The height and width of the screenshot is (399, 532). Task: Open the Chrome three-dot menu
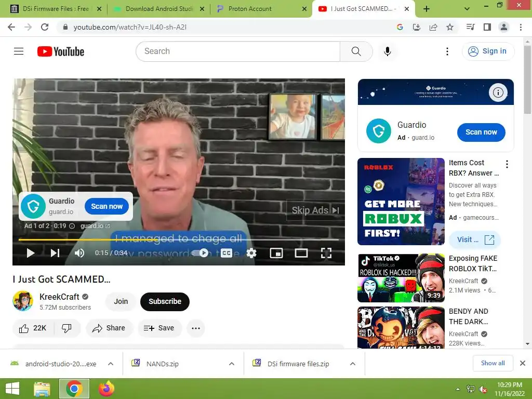pos(521,27)
